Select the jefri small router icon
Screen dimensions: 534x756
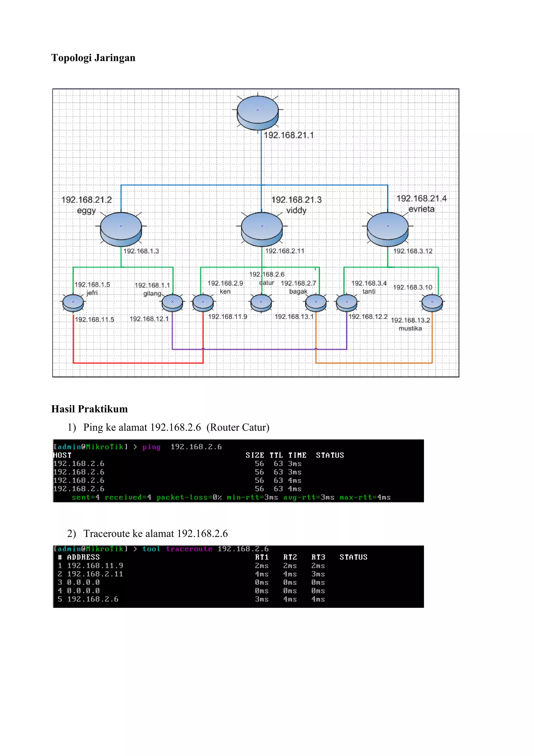point(73,303)
